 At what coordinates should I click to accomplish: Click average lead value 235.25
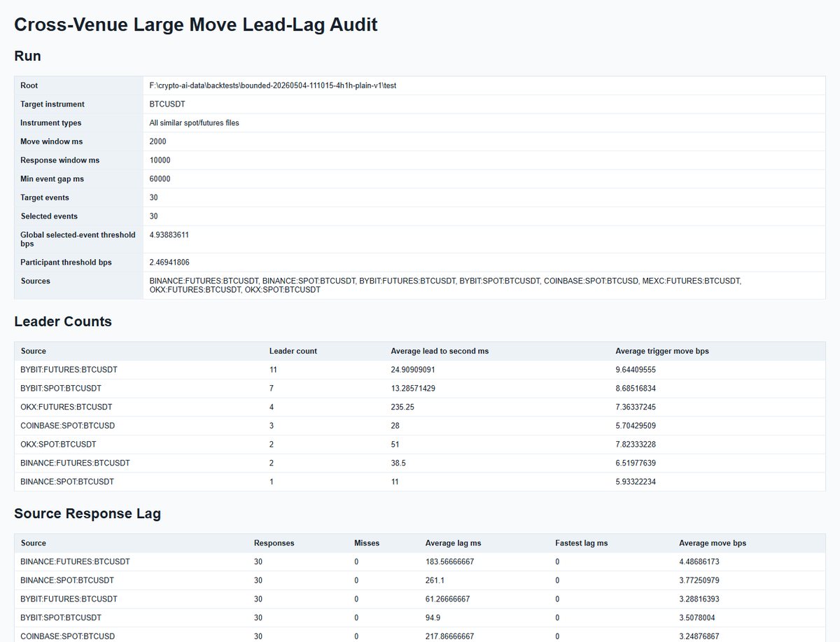(402, 407)
